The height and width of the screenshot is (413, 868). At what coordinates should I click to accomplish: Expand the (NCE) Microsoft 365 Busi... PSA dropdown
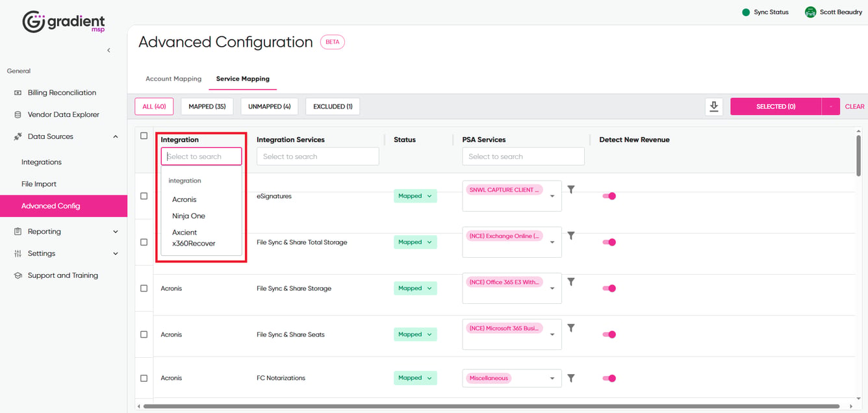pos(552,334)
